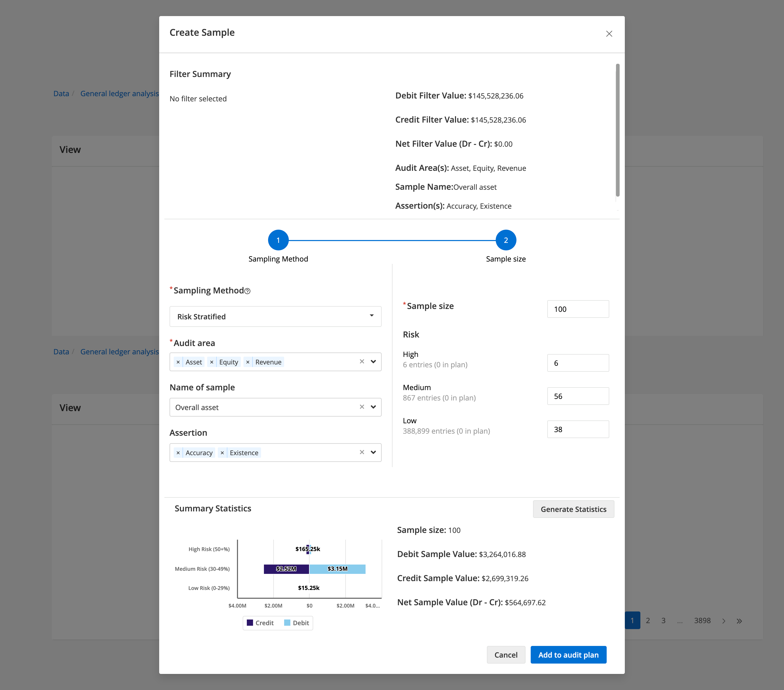Screen dimensions: 784x690
Task: Expand the Assertion dropdown chevron
Action: (373, 452)
